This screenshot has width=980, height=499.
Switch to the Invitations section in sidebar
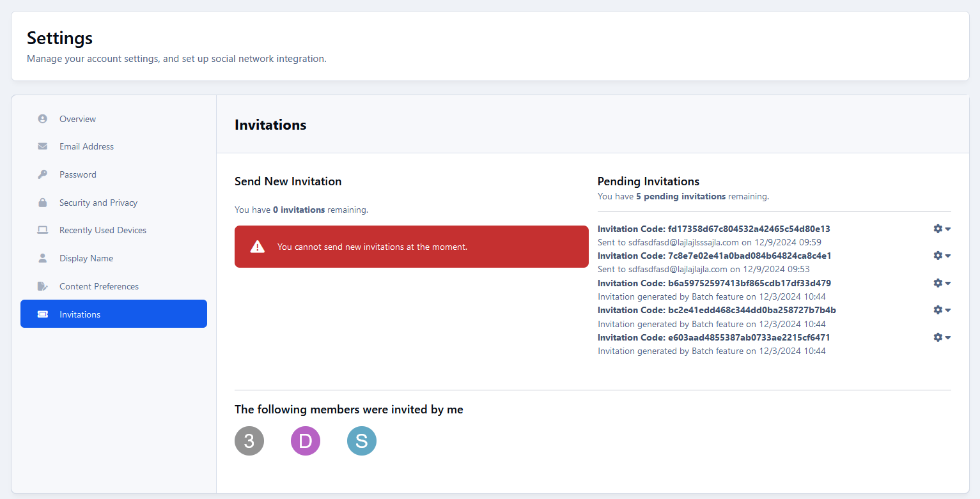pyautogui.click(x=80, y=314)
